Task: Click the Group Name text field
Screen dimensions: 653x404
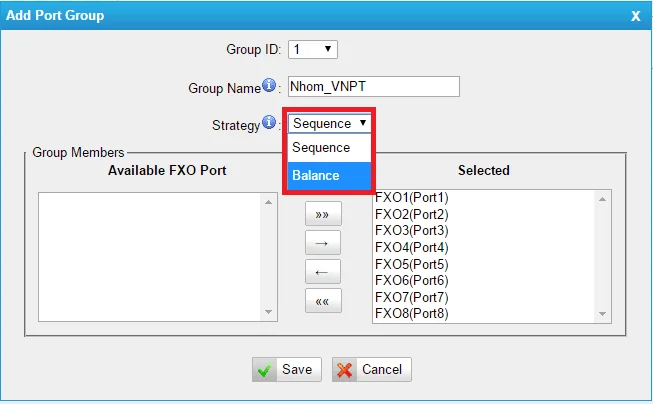Action: click(374, 87)
